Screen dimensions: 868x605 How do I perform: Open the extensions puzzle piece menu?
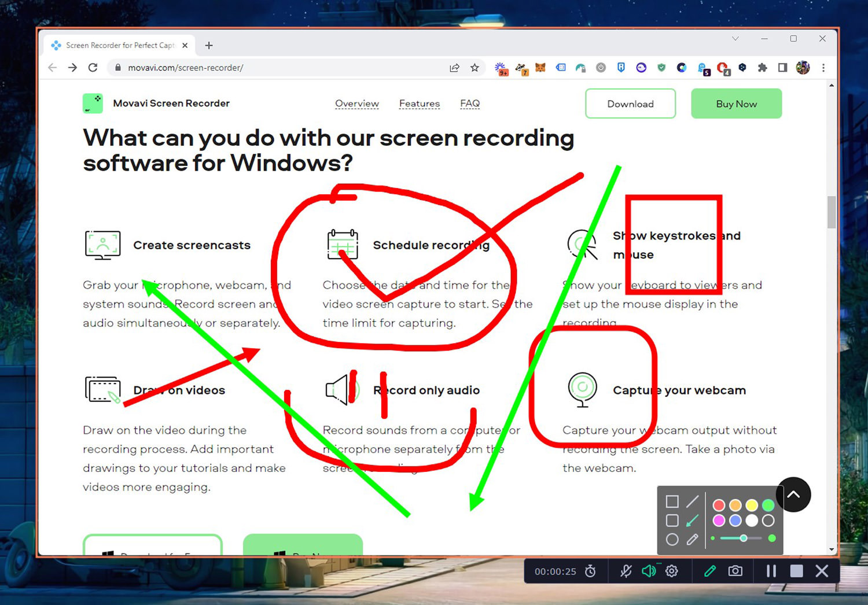coord(762,68)
